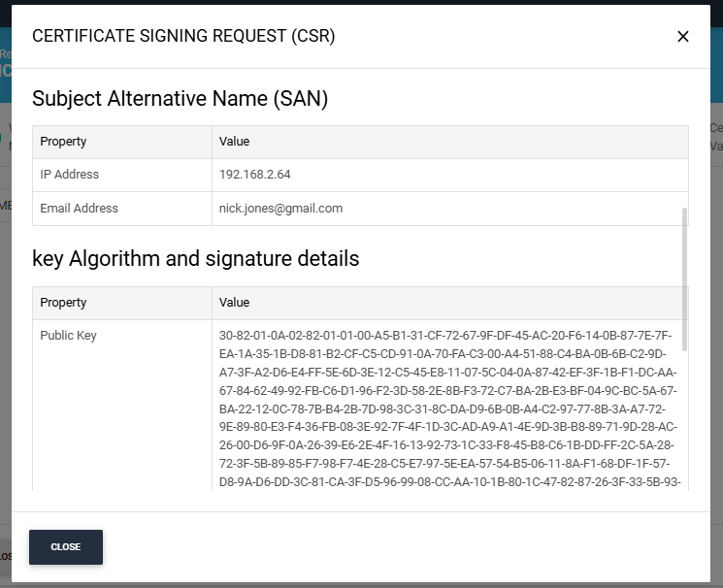Click the public key line starting with EA-1A-35
The width and height of the screenshot is (723, 588).
(447, 354)
